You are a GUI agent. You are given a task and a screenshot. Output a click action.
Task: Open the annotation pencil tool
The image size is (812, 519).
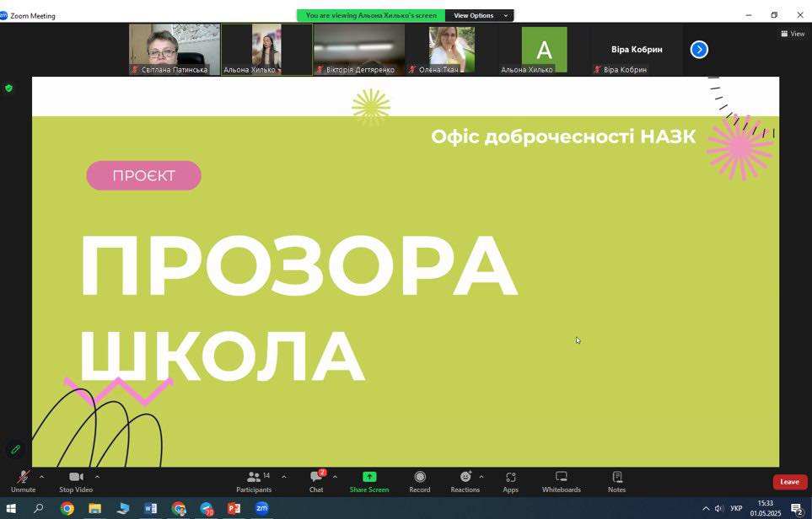point(15,450)
